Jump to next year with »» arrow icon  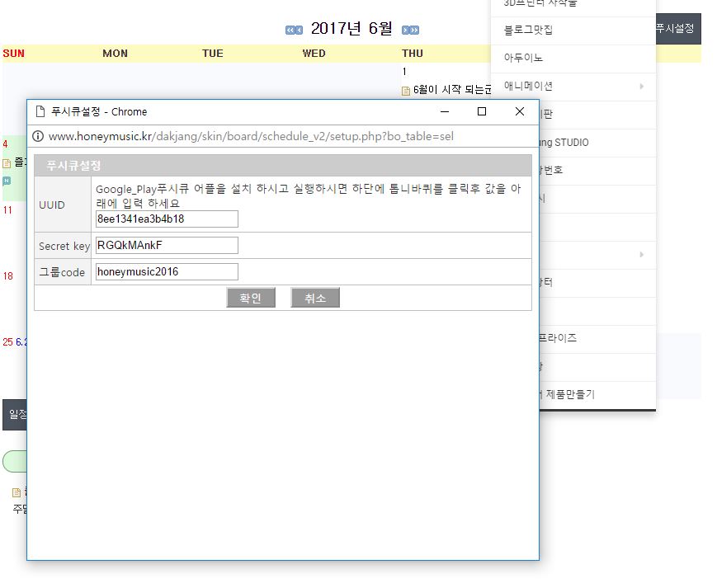415,28
